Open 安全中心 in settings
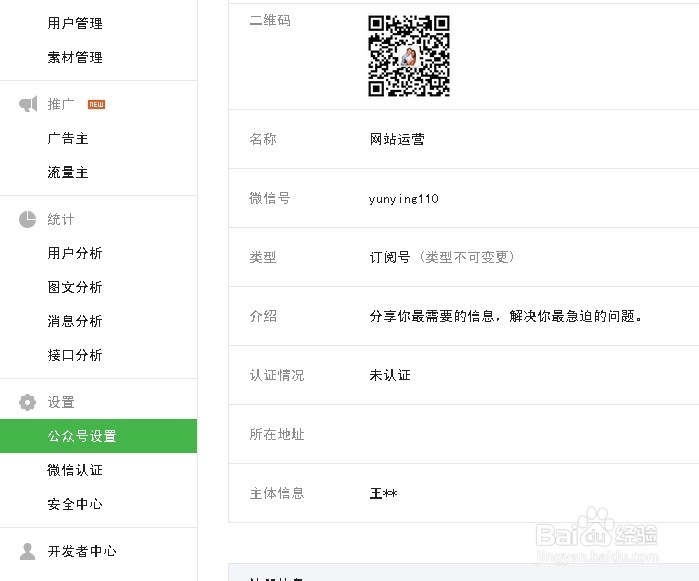699x581 pixels. pyautogui.click(x=75, y=504)
